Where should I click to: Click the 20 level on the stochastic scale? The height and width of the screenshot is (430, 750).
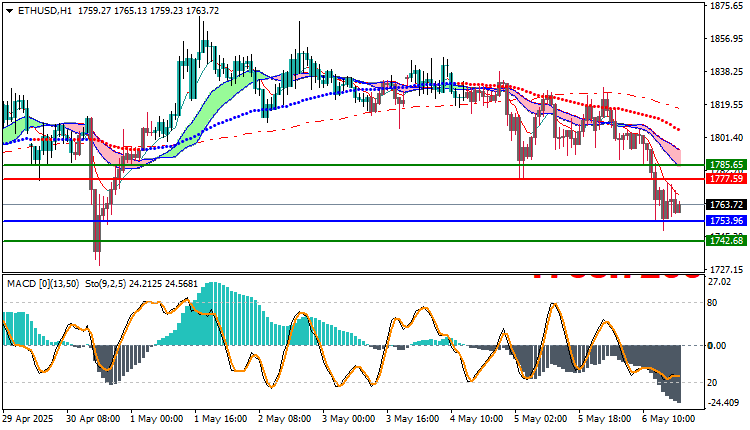712,383
